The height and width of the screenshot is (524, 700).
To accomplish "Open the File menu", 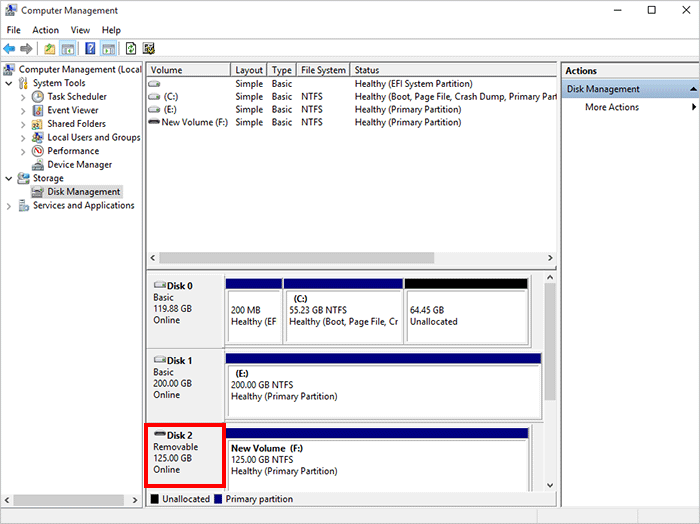I will [13, 30].
